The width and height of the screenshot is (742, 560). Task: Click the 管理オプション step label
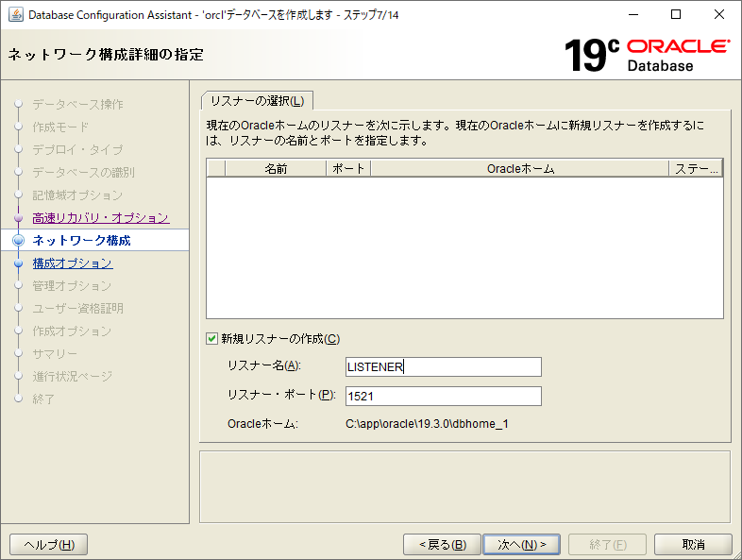click(x=72, y=286)
